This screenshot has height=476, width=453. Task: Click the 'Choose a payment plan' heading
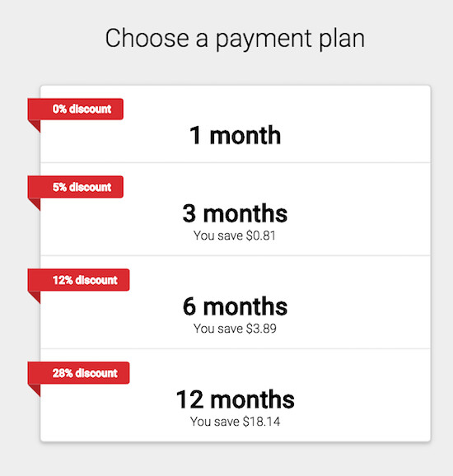pos(235,40)
